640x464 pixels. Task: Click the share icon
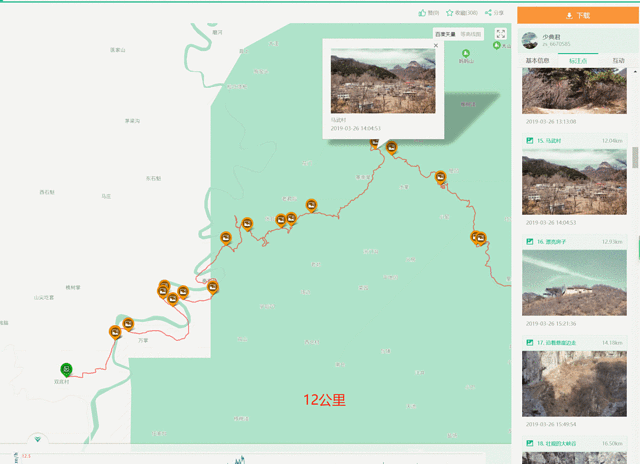point(489,13)
